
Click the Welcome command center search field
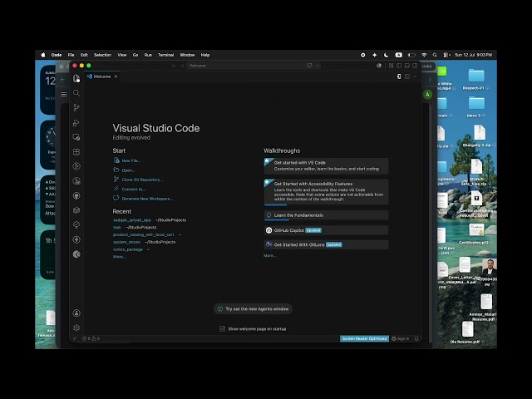246,66
